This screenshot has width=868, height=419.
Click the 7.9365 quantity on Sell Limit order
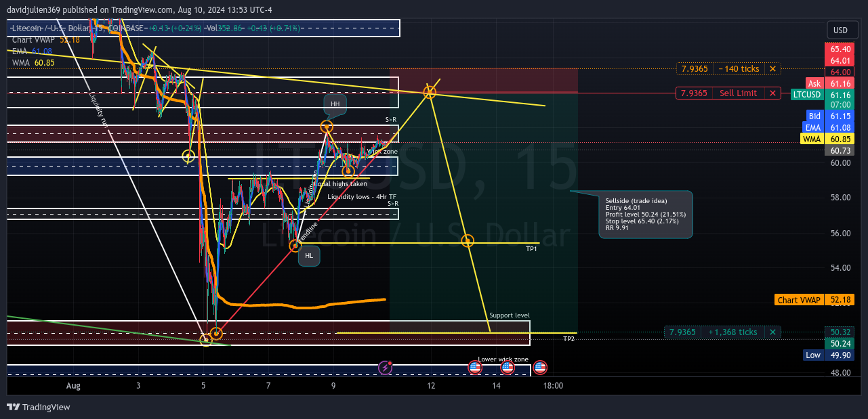coord(694,93)
